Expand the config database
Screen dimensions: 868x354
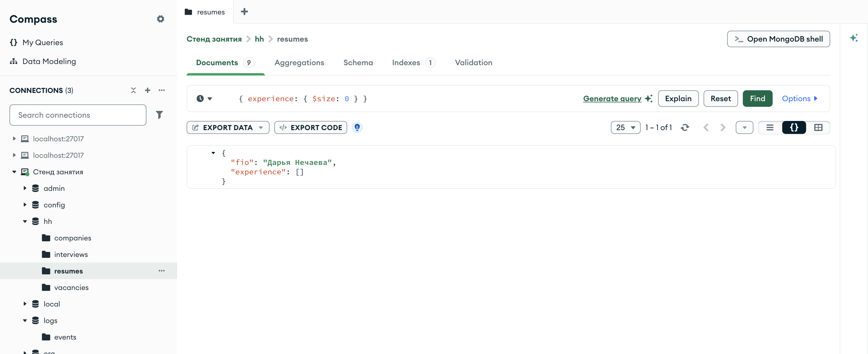tap(25, 205)
